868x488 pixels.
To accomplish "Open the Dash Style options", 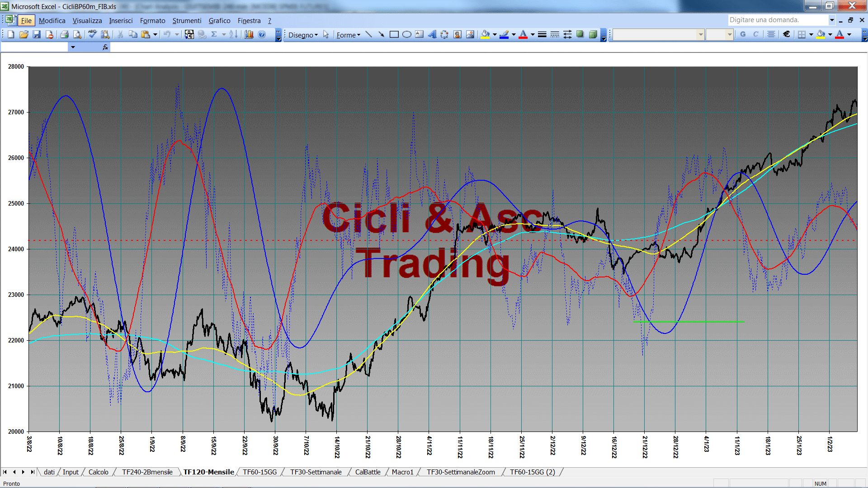I will [x=555, y=34].
